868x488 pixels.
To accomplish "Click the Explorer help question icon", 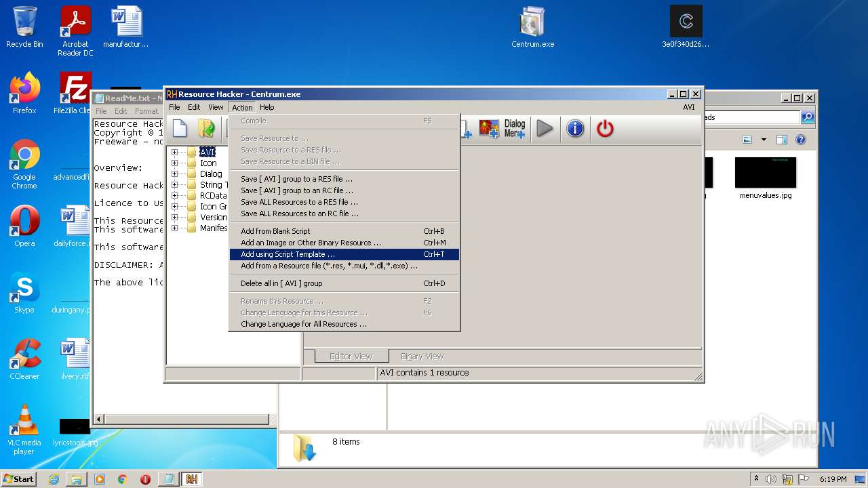I will pos(801,140).
